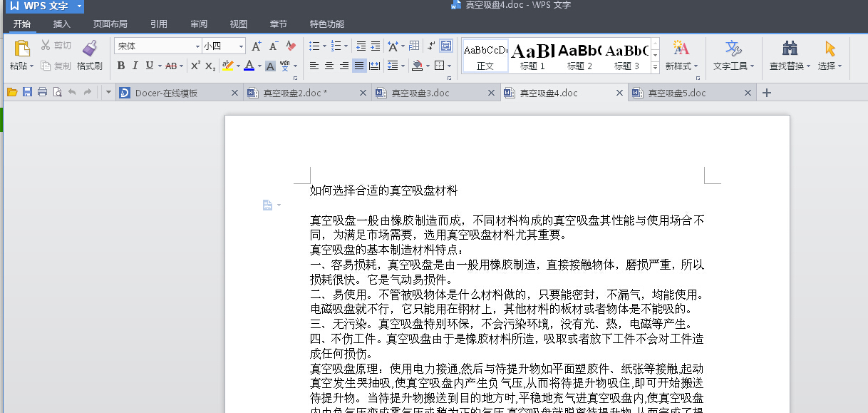Viewport: 868px width, 413px height.
Task: Open the font size dropdown (小四)
Action: coord(241,46)
